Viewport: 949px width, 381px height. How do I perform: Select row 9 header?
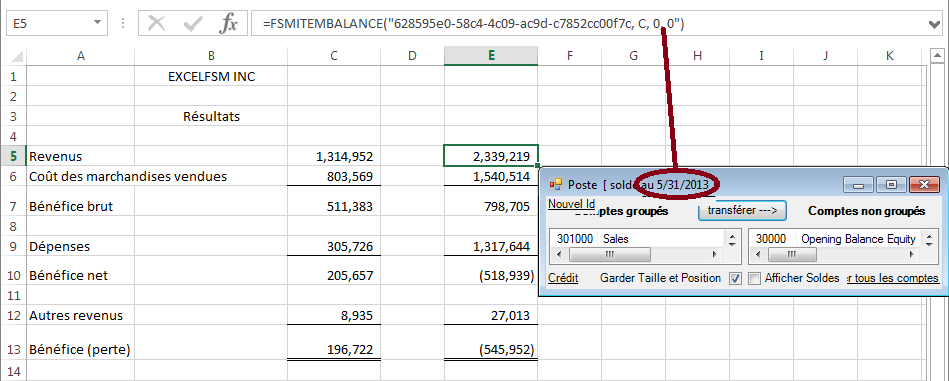click(x=13, y=247)
